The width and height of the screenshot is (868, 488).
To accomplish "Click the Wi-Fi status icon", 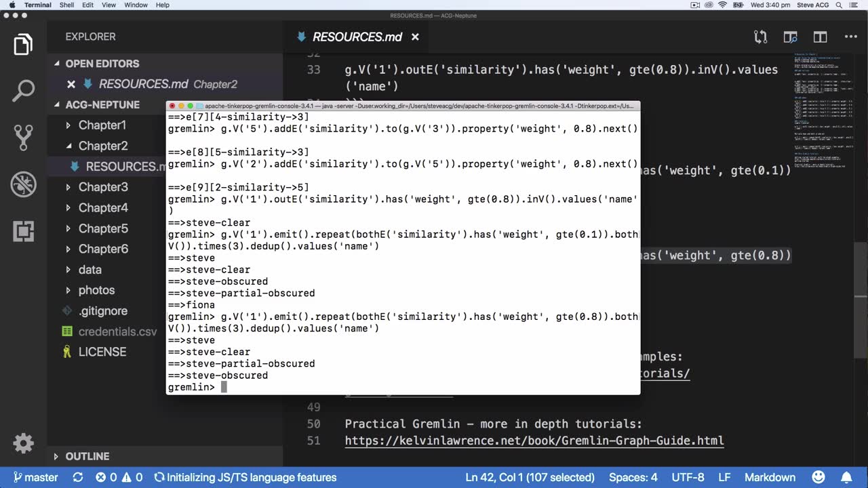I will point(723,5).
